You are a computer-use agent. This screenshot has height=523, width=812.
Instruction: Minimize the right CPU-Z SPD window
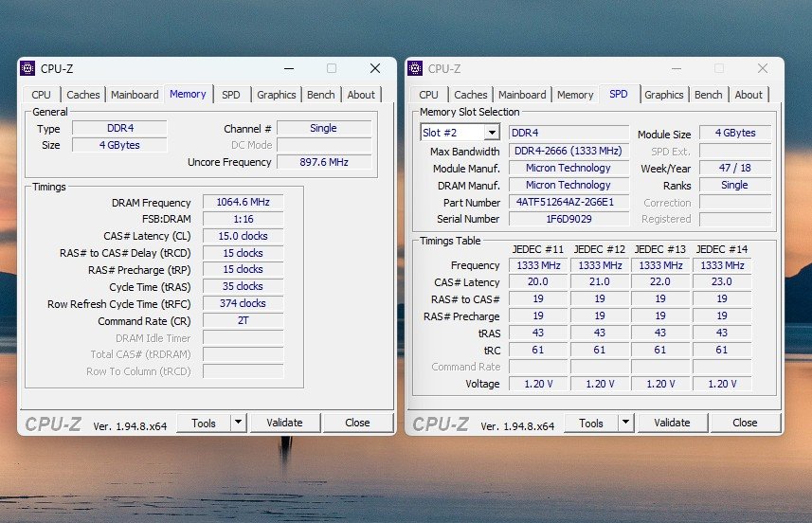click(x=676, y=68)
